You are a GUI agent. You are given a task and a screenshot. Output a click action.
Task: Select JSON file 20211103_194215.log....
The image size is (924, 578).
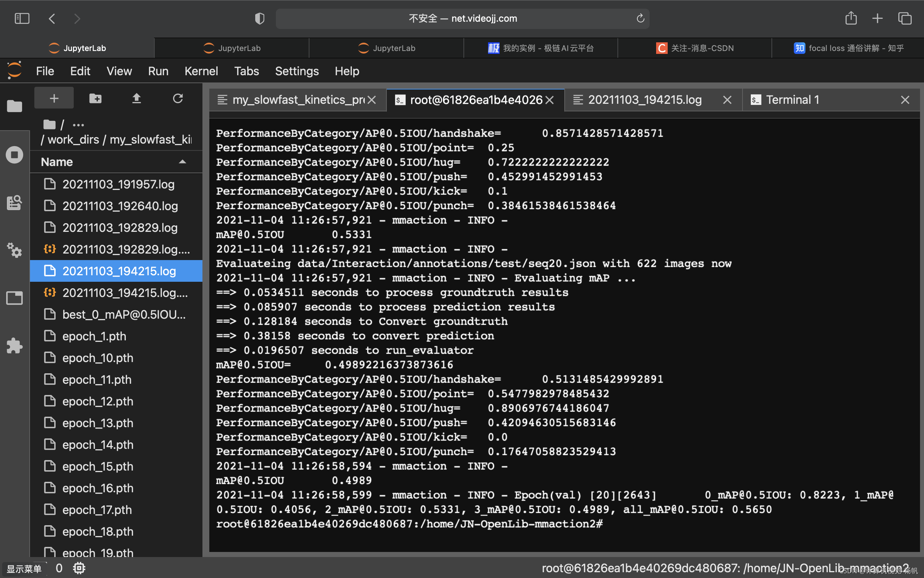pyautogui.click(x=116, y=293)
